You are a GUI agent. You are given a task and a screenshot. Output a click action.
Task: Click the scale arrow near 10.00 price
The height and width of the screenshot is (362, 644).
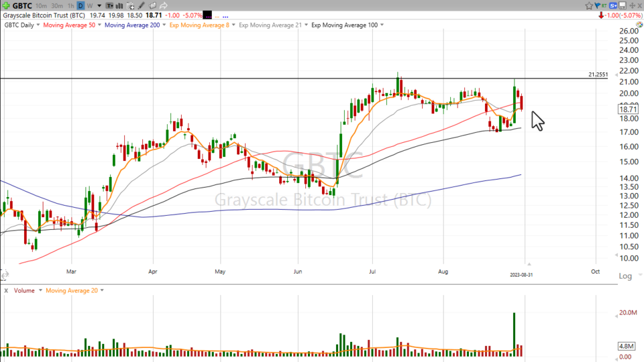tap(616, 255)
